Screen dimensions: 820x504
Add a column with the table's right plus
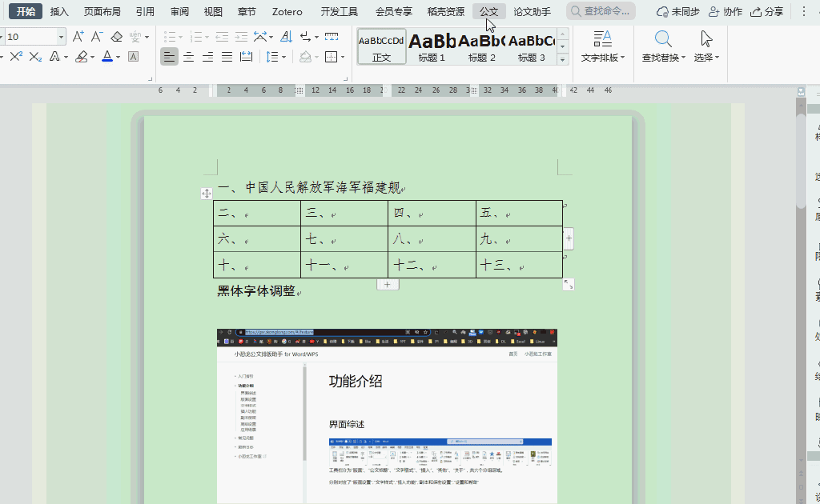569,239
